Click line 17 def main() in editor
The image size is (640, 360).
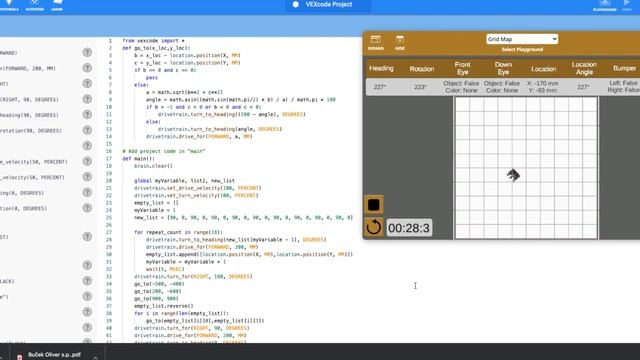pos(138,158)
